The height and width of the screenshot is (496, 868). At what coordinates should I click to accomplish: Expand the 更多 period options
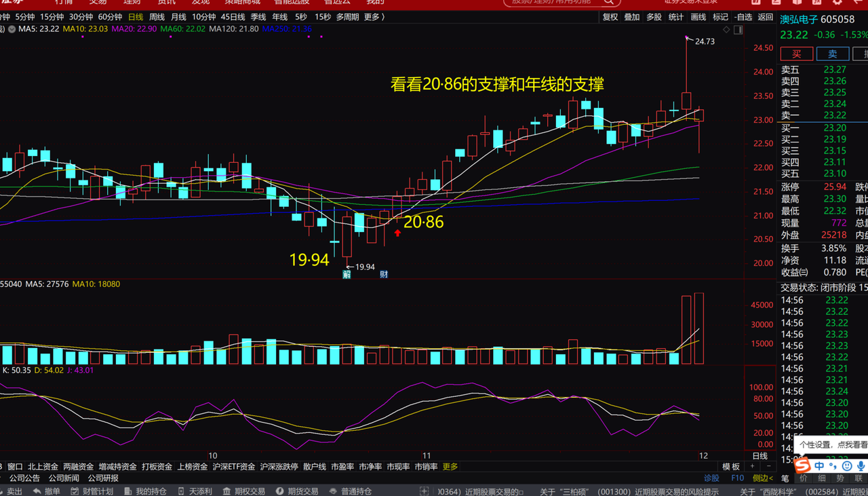tap(374, 17)
